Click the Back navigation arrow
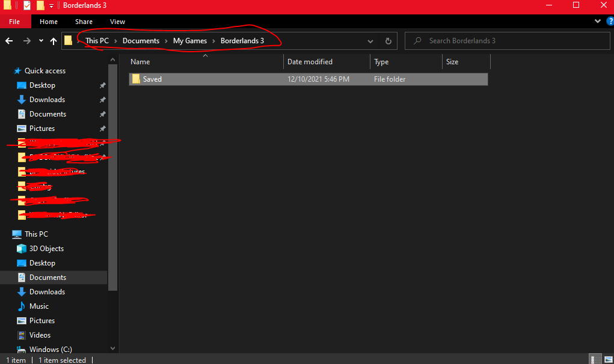 (9, 41)
